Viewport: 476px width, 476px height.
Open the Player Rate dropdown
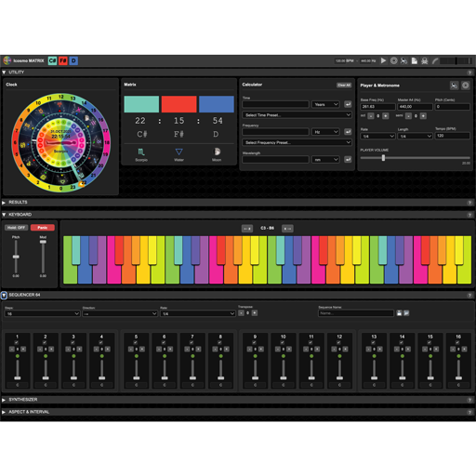(377, 136)
